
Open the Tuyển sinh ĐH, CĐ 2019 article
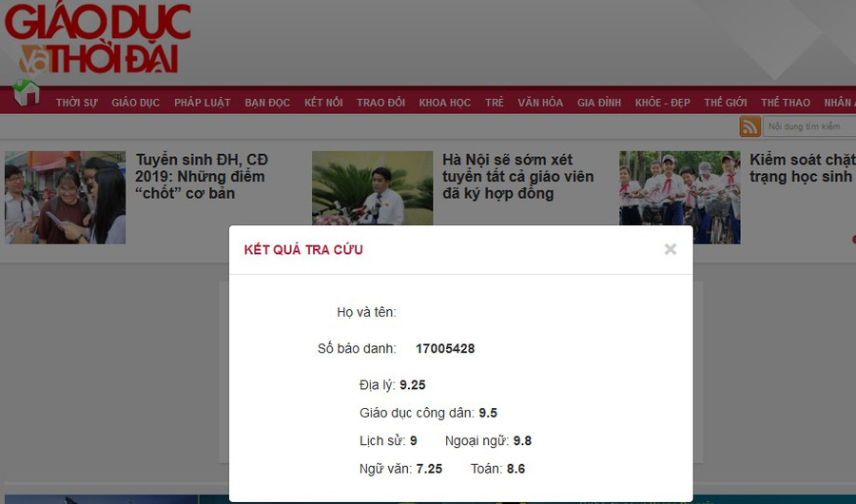click(x=201, y=177)
